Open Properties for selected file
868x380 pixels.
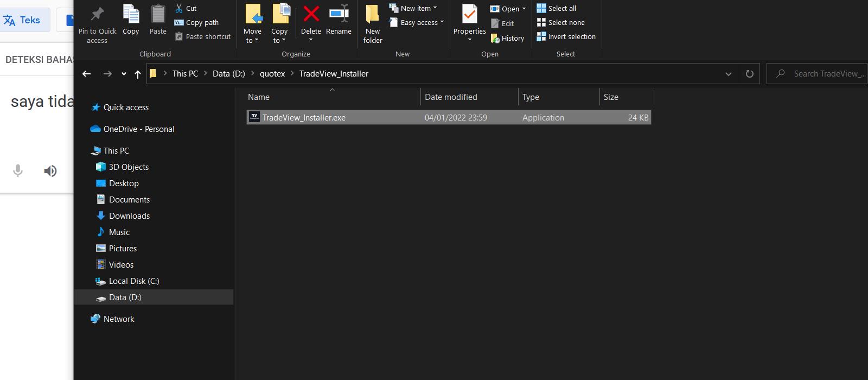(x=469, y=15)
